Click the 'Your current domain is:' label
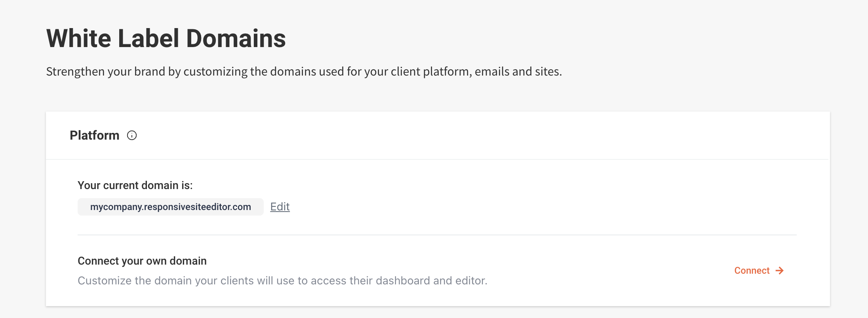Image resolution: width=868 pixels, height=318 pixels. (x=135, y=185)
